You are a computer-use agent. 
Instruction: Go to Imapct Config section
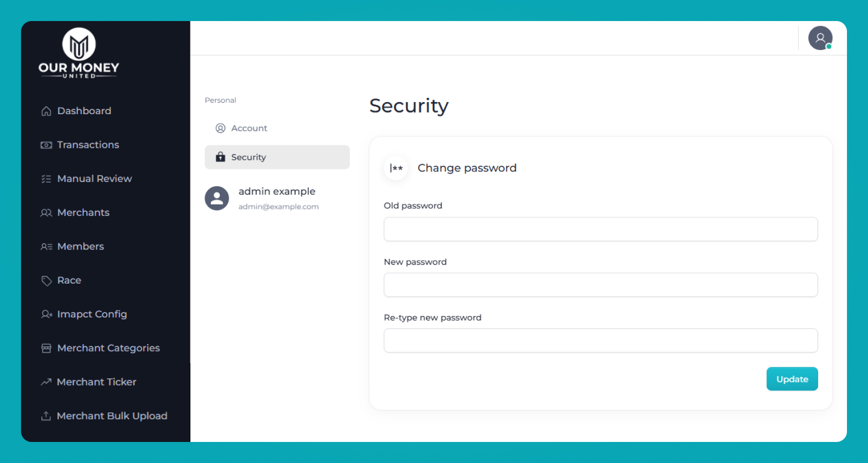[92, 314]
